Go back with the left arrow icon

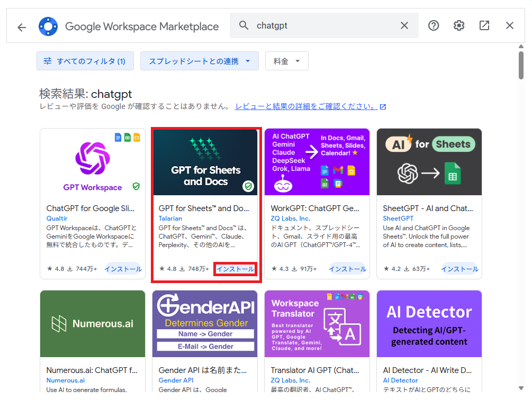[22, 27]
